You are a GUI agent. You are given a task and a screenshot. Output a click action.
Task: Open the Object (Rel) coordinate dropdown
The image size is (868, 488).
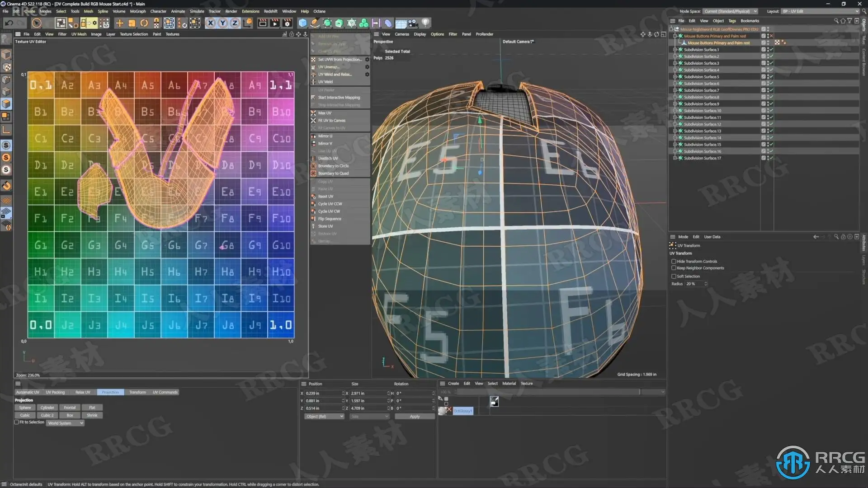[324, 416]
